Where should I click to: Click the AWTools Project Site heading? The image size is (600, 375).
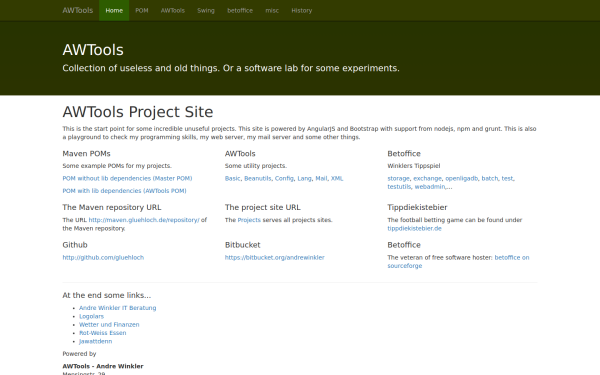coord(138,112)
